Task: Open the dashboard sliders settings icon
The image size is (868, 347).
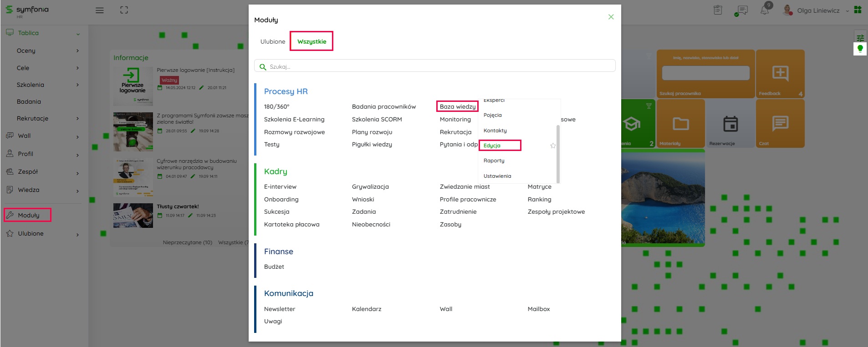Action: (x=860, y=38)
